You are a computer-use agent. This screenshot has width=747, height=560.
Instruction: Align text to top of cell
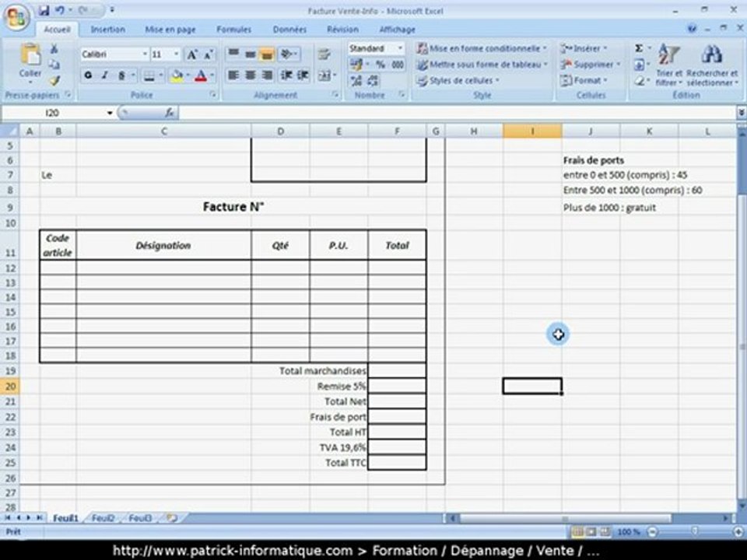233,54
